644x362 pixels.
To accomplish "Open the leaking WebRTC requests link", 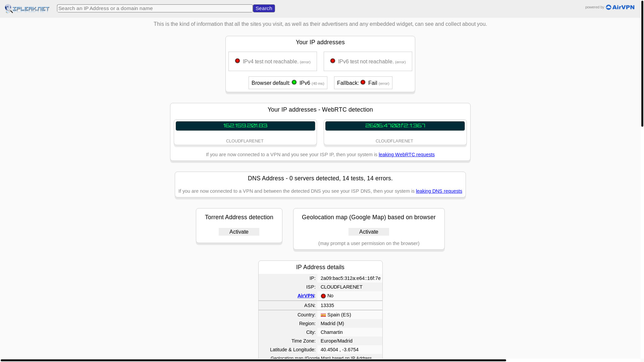I will (407, 155).
